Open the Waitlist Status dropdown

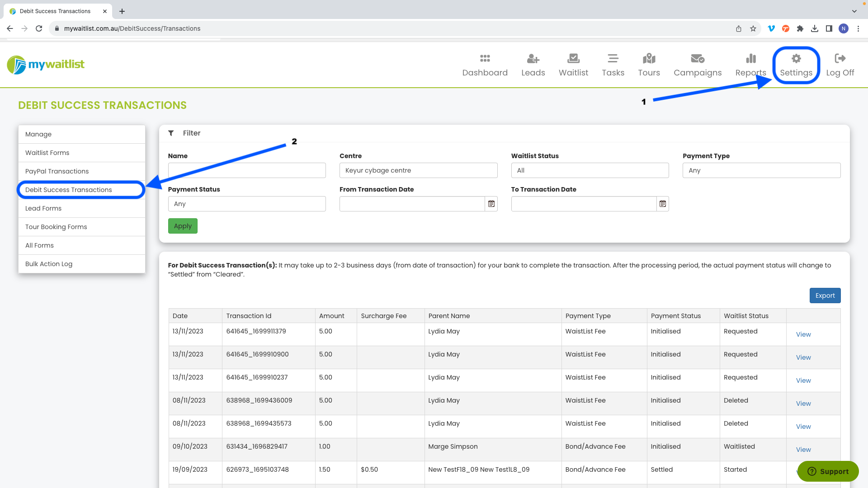coord(590,170)
